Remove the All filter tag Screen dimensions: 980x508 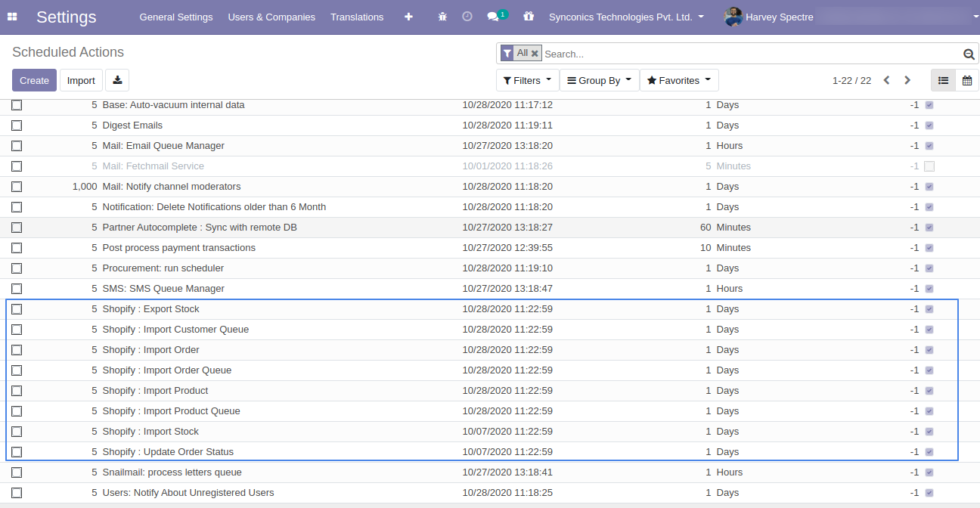[535, 54]
